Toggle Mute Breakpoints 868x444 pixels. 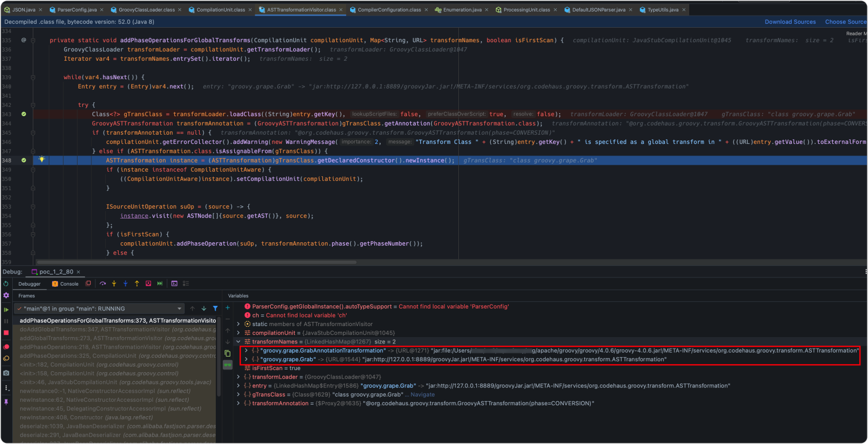tap(6, 358)
